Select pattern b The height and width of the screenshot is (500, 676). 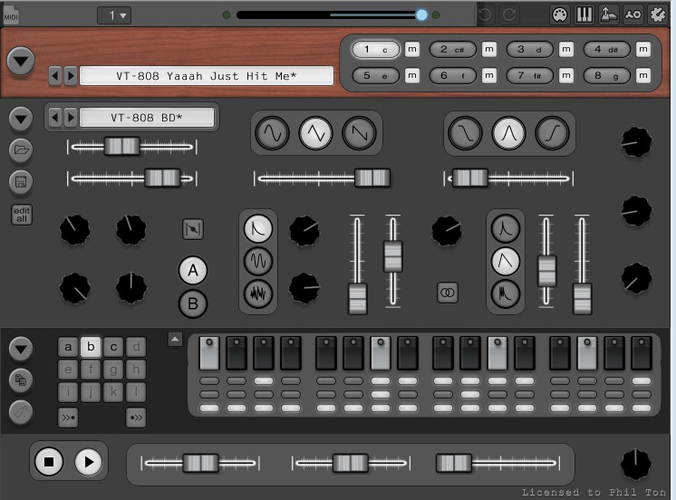click(91, 347)
